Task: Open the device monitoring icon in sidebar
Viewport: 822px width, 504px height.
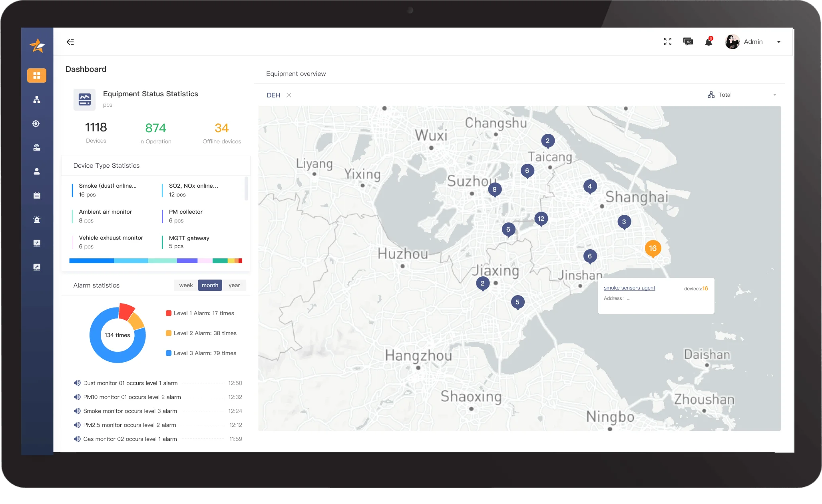Action: pyautogui.click(x=37, y=243)
